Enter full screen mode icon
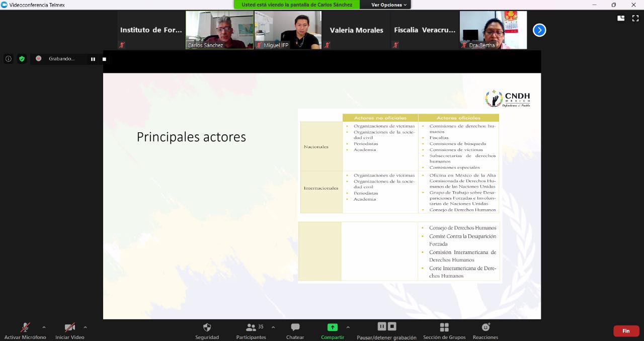 (x=634, y=18)
